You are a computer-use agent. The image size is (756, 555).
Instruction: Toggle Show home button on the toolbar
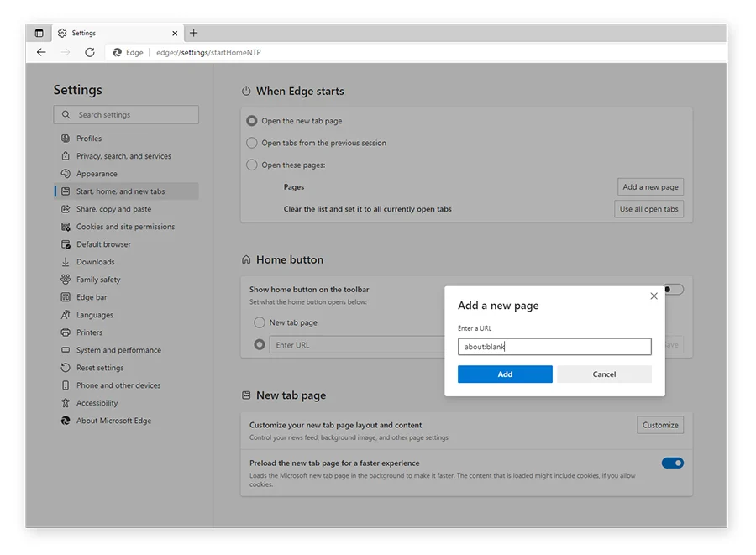pyautogui.click(x=673, y=290)
